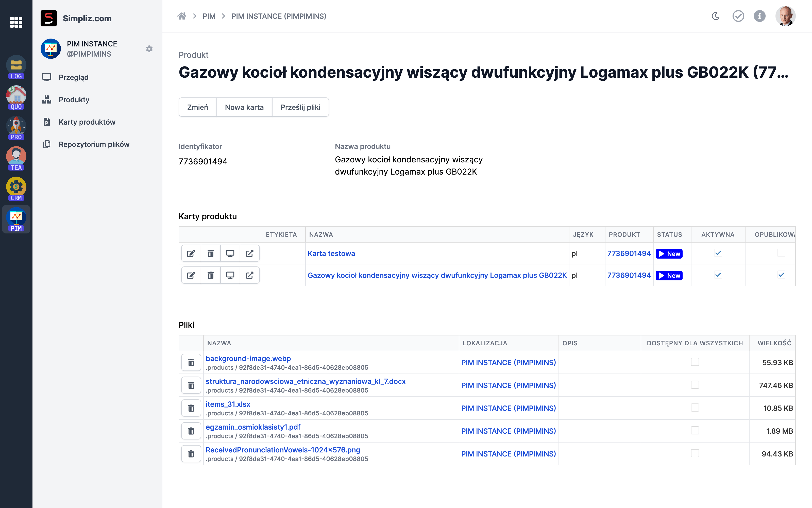The height and width of the screenshot is (508, 812).
Task: Preview the Karta testowa card on screen
Action: [x=230, y=253]
